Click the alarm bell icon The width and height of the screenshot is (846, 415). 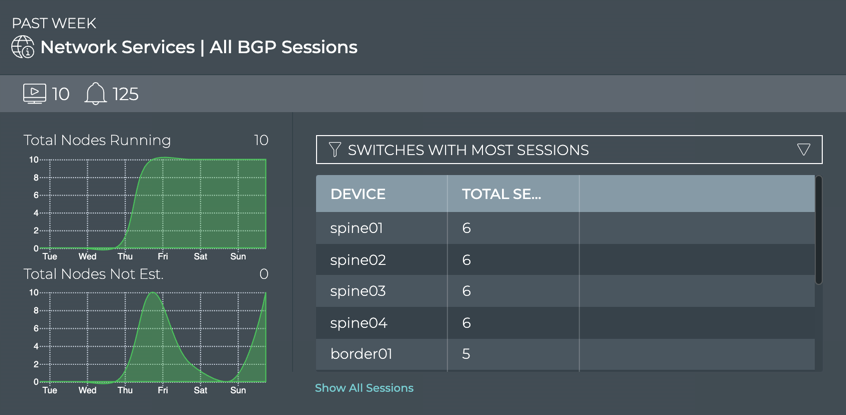point(95,94)
